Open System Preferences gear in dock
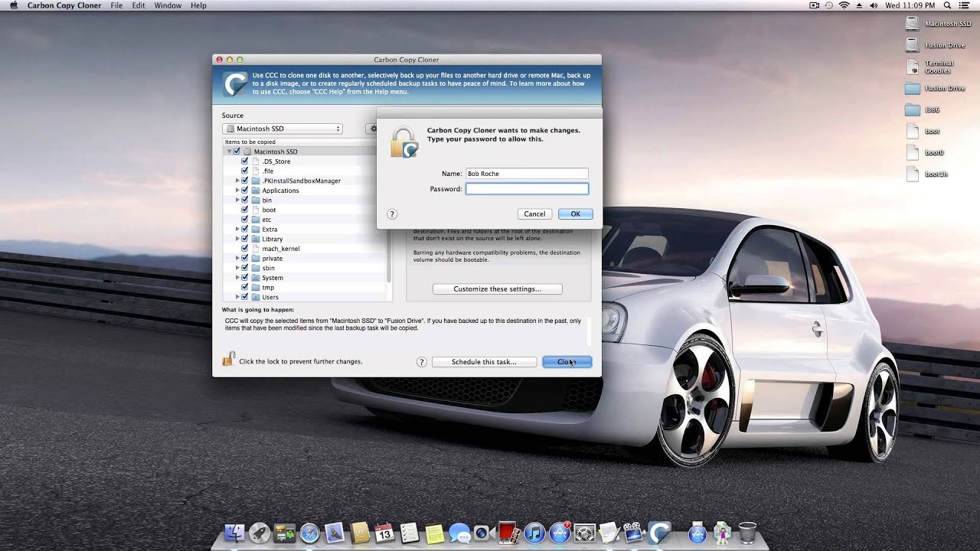The height and width of the screenshot is (551, 980). tap(584, 533)
